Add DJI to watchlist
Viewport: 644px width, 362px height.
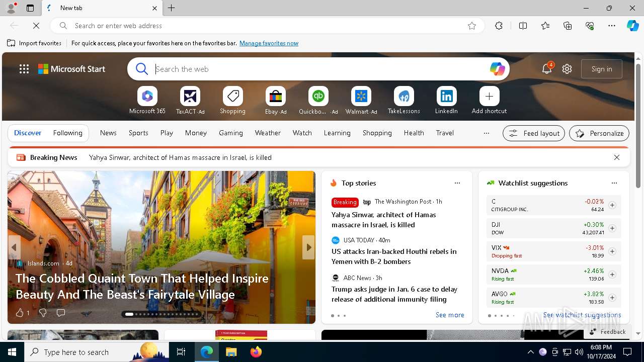tap(612, 228)
